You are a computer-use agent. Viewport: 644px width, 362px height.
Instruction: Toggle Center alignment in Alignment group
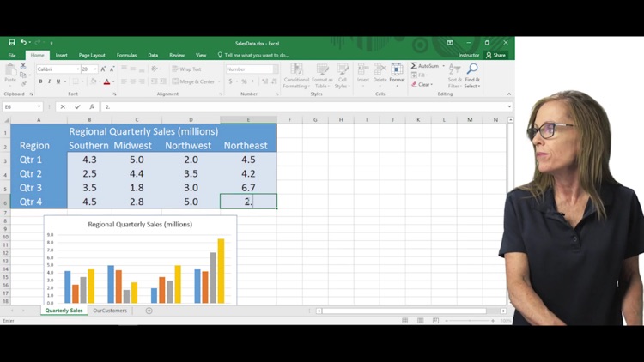click(132, 81)
